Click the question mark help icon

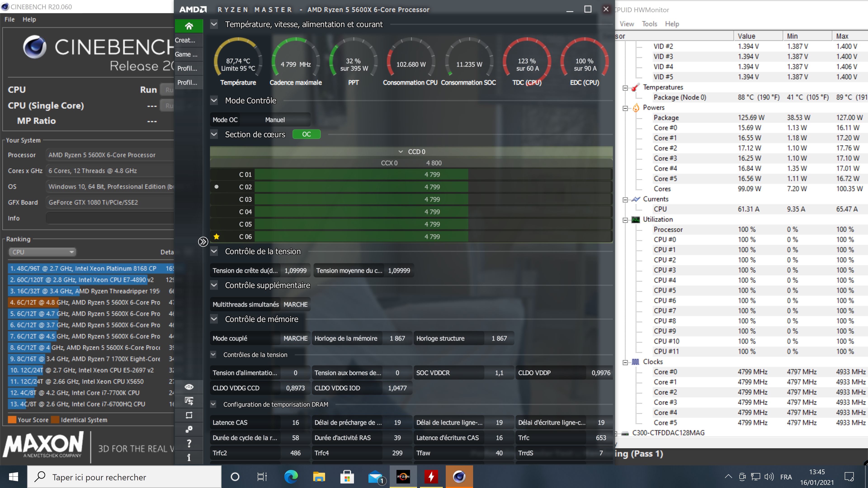coord(189,443)
